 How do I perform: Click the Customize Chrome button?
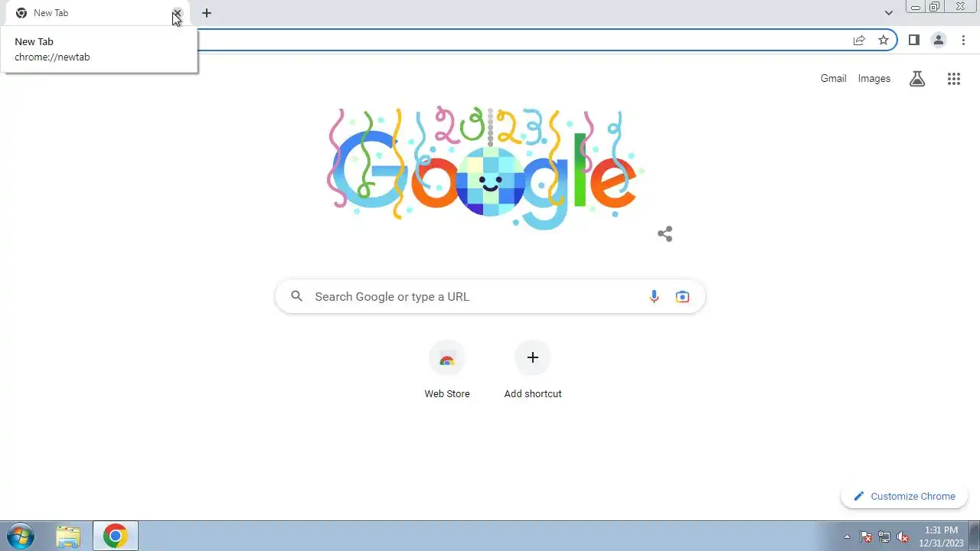click(904, 496)
